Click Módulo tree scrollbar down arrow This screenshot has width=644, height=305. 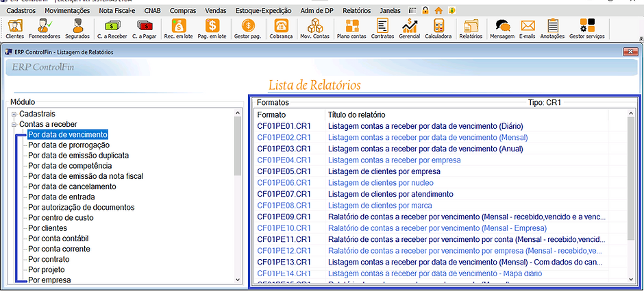[238, 280]
